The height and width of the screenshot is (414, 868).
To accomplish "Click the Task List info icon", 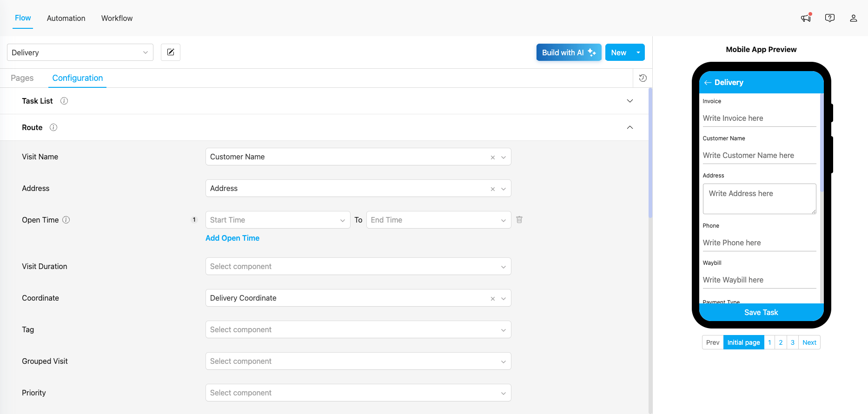I will [64, 101].
